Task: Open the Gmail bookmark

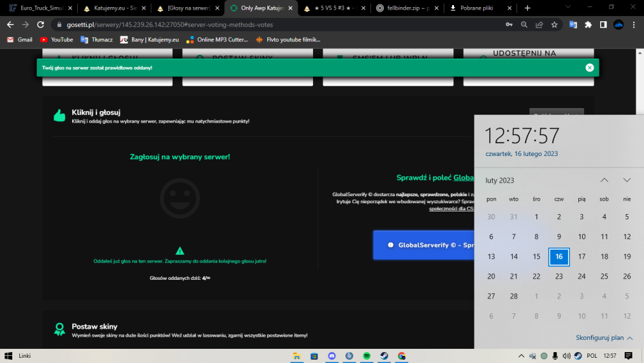Action: tap(20, 40)
